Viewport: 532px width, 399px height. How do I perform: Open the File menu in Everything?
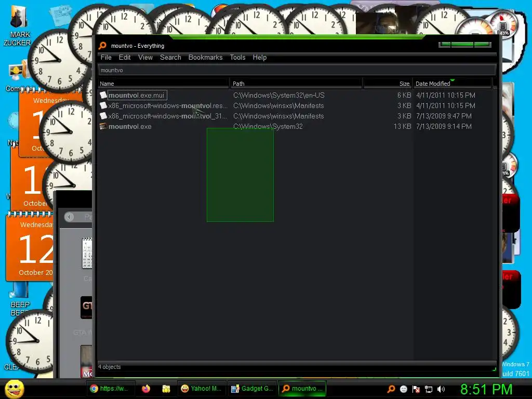(x=106, y=57)
